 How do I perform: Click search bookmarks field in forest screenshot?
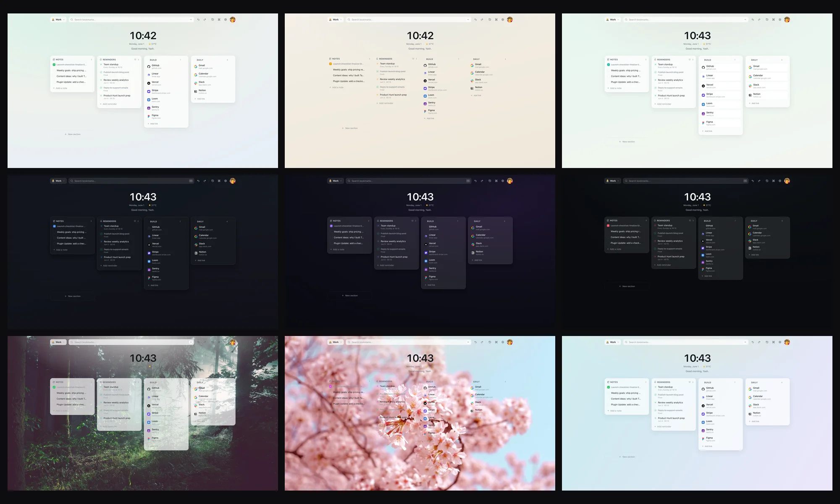tap(131, 342)
